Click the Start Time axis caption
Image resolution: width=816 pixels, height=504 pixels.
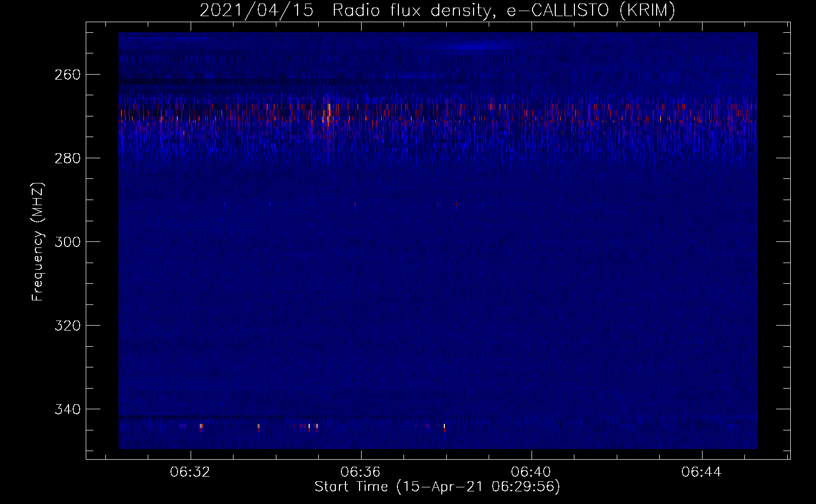(x=437, y=487)
